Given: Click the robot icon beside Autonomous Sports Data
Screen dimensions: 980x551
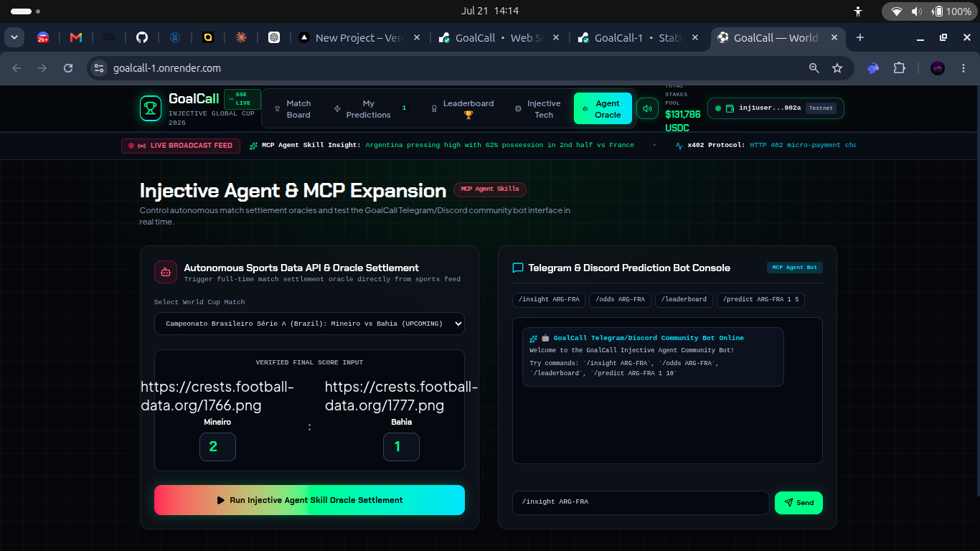Looking at the screenshot, I should click(x=166, y=272).
